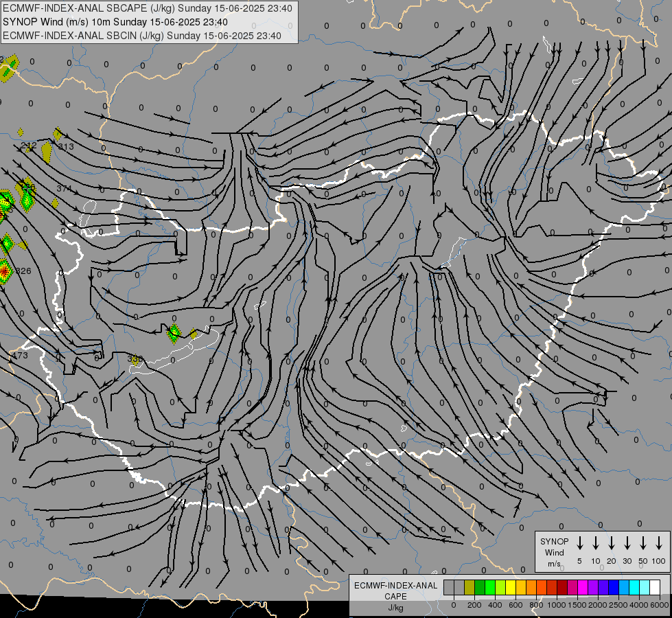Pick the olive swatch left of the 200 tick
672x618 pixels.
pyautogui.click(x=470, y=587)
